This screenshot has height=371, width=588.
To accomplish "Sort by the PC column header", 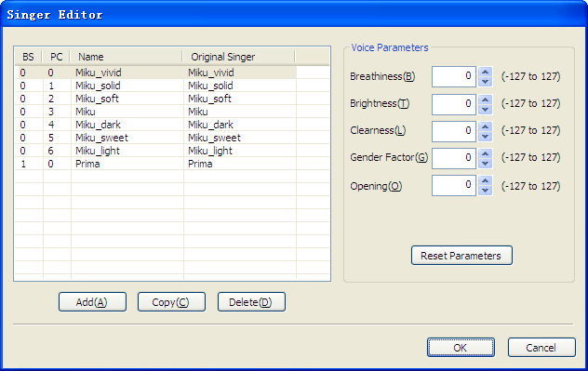I will [x=56, y=57].
